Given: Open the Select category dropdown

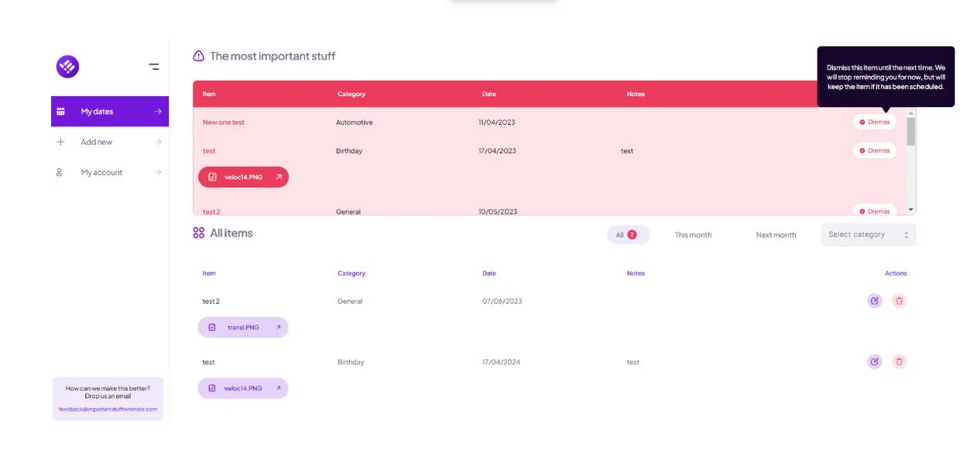Looking at the screenshot, I should [x=868, y=235].
